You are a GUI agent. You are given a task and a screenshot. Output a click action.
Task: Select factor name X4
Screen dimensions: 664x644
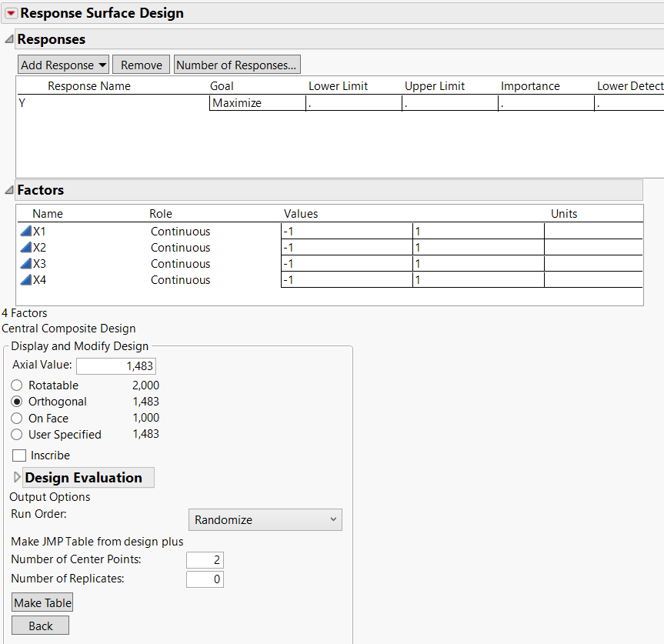(x=39, y=279)
